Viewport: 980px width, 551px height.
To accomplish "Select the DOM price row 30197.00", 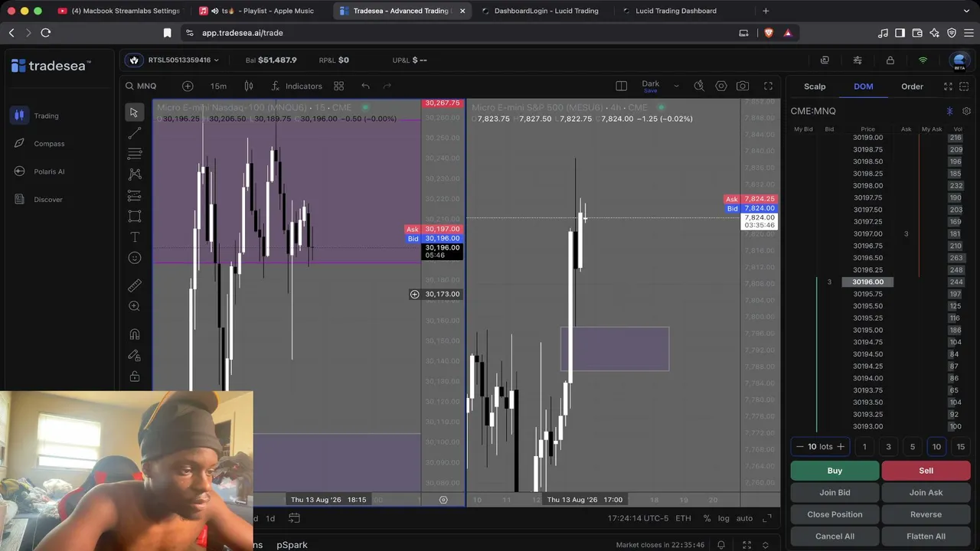I will point(867,234).
